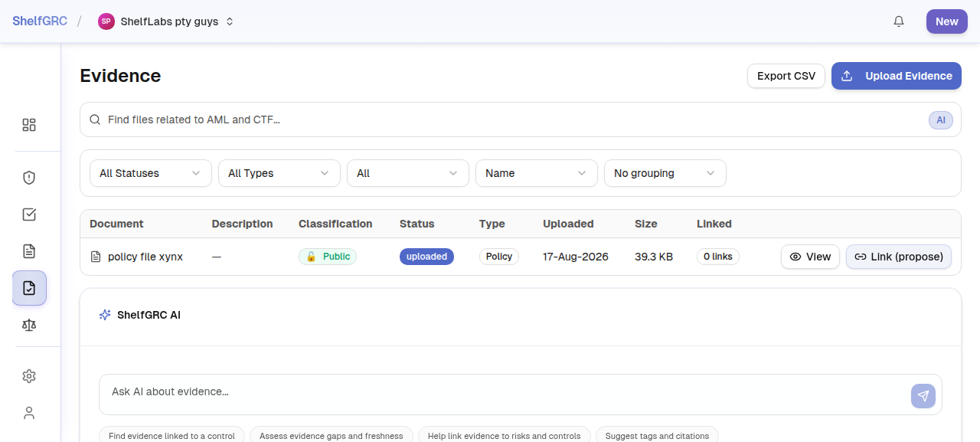Click the Status column header
Image resolution: width=980 pixels, height=442 pixels.
(417, 224)
